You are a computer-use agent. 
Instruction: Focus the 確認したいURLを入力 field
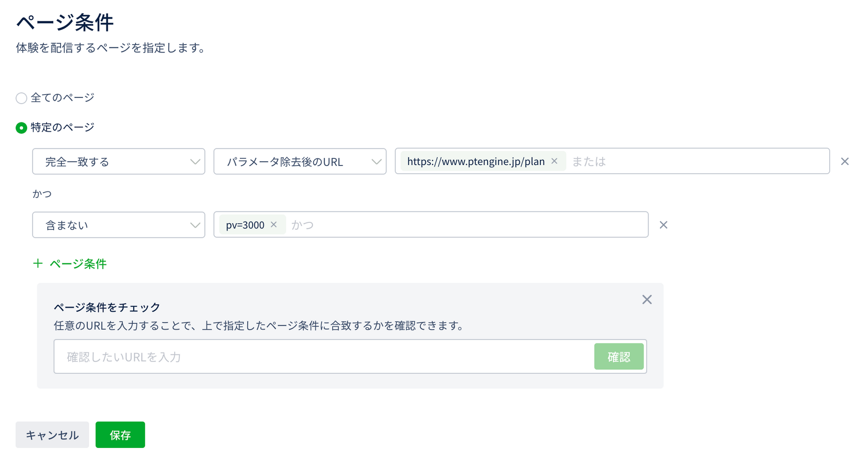[x=323, y=357]
